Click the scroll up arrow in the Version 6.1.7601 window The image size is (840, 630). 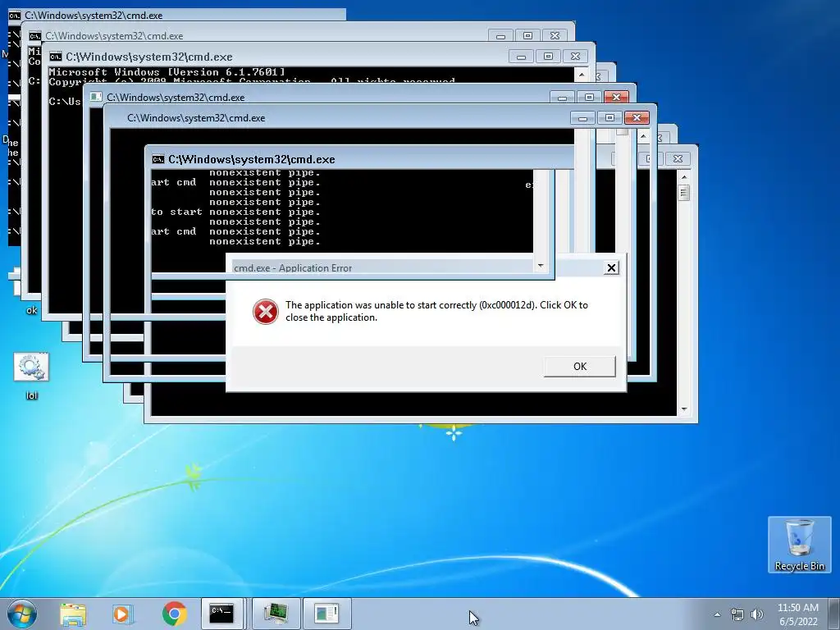point(582,75)
